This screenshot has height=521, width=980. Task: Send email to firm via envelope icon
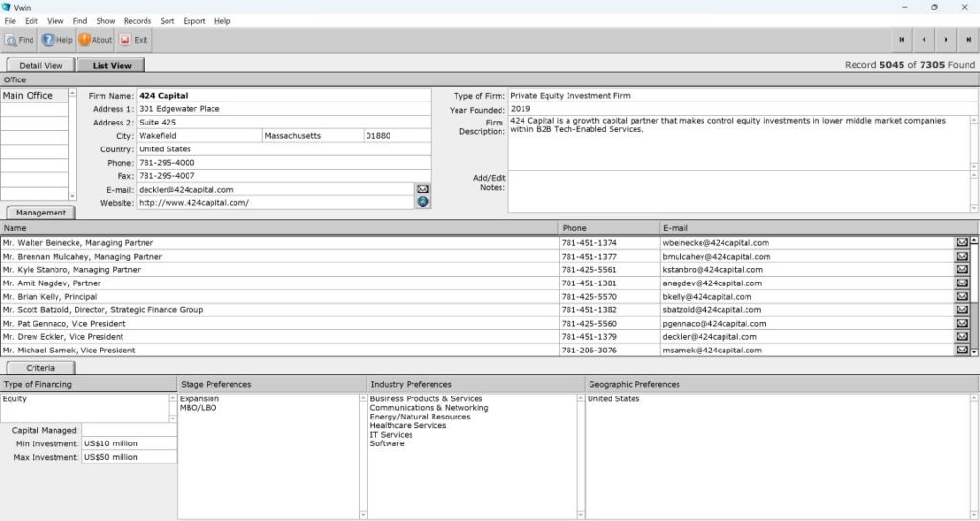click(423, 189)
